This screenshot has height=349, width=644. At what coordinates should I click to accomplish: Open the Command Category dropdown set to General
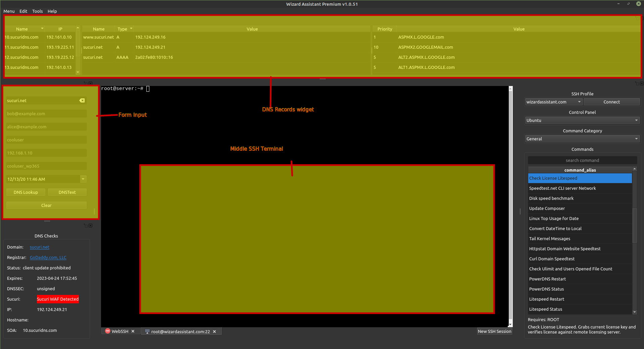[636, 138]
